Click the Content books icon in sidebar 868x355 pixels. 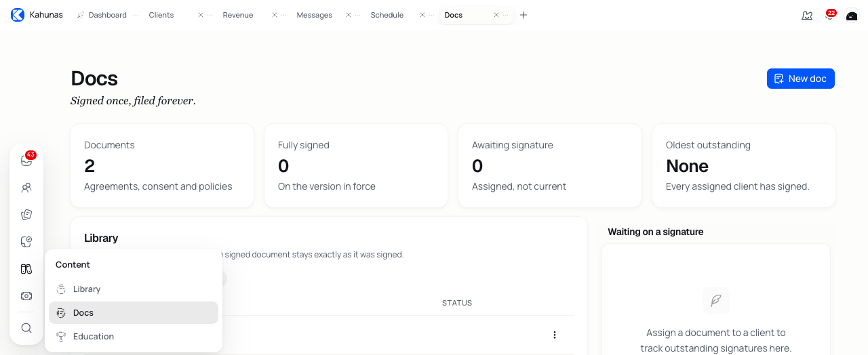[26, 269]
